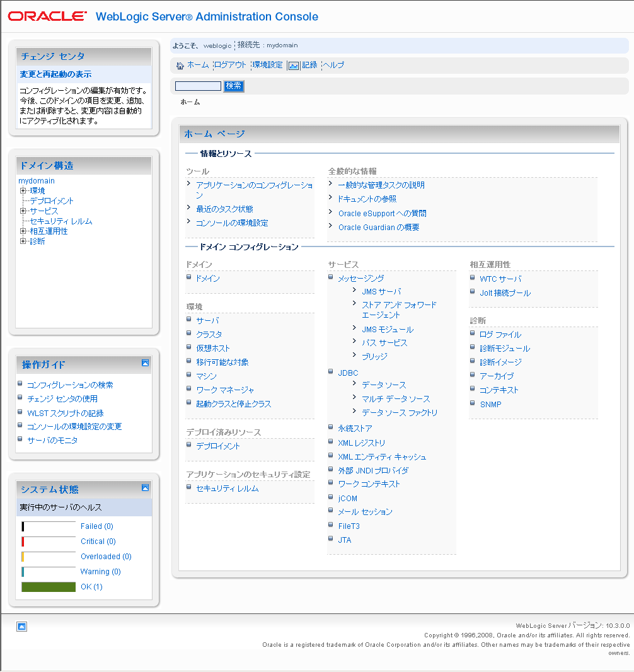Open セキュリティ レルム in main page

tap(228, 489)
